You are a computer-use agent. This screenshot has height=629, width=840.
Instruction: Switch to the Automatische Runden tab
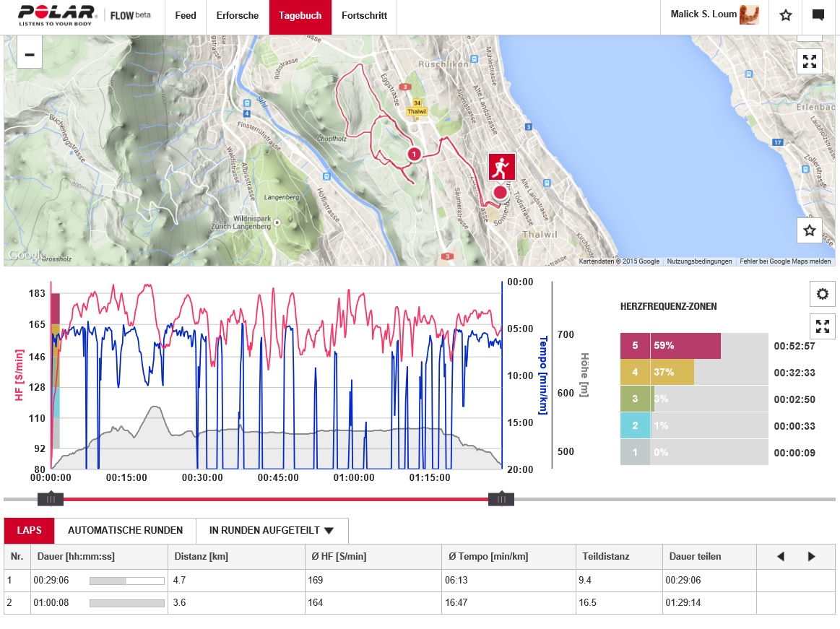pyautogui.click(x=125, y=531)
